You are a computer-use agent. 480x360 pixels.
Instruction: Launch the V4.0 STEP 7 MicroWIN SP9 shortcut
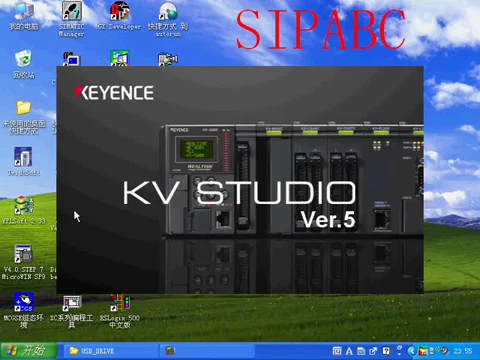[23, 262]
